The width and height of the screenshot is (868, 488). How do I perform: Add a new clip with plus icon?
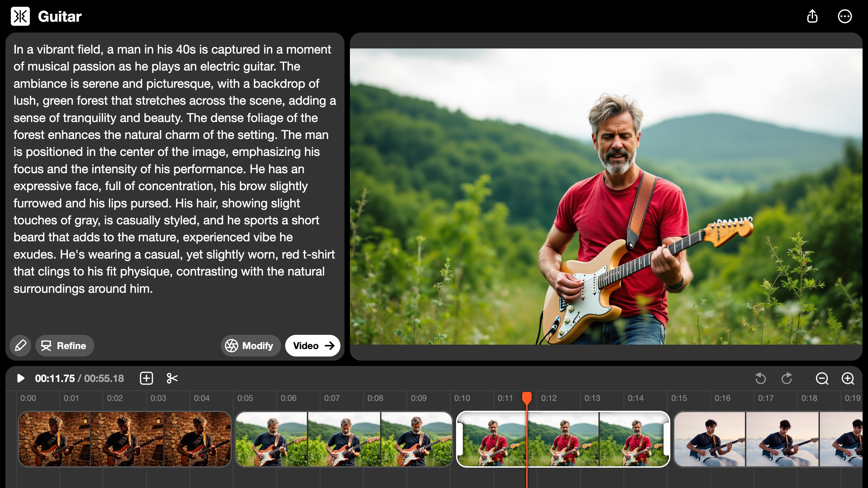point(146,378)
